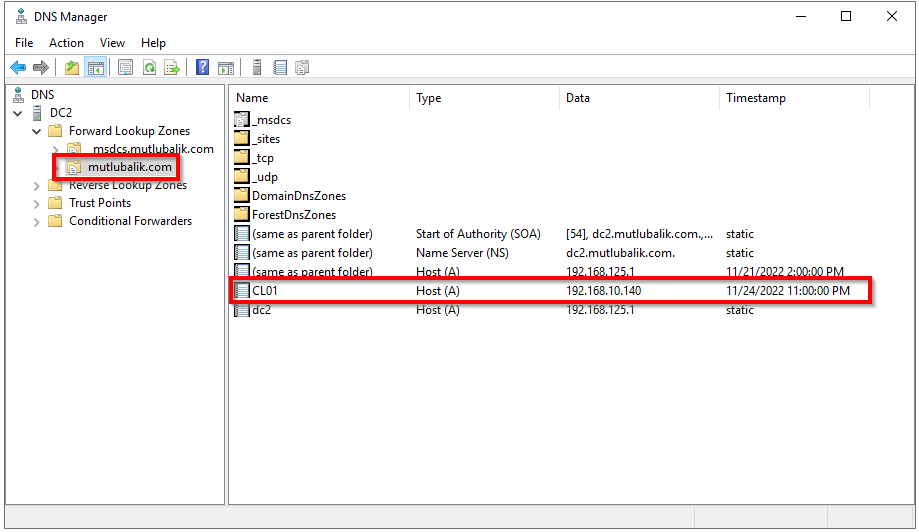Viewport: 919px width, 532px height.
Task: Click the dc2.mutlubalik.com. data cell
Action: click(x=620, y=253)
